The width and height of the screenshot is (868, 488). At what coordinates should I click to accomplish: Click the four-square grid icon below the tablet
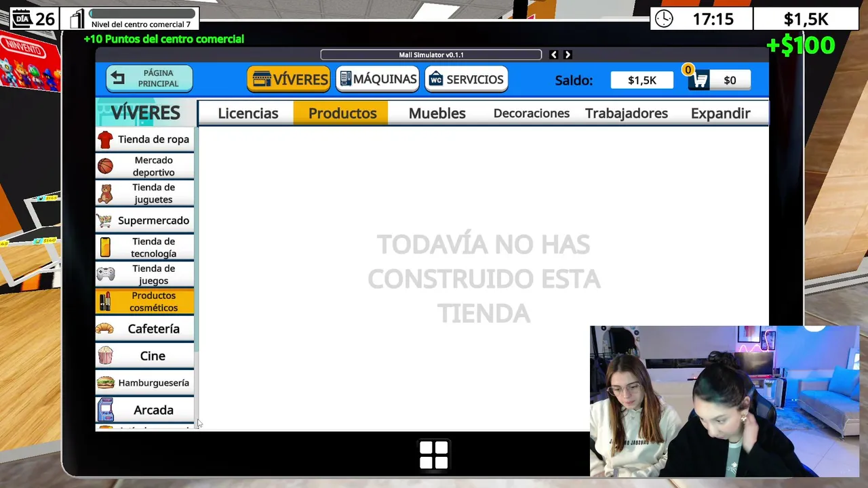(x=434, y=455)
